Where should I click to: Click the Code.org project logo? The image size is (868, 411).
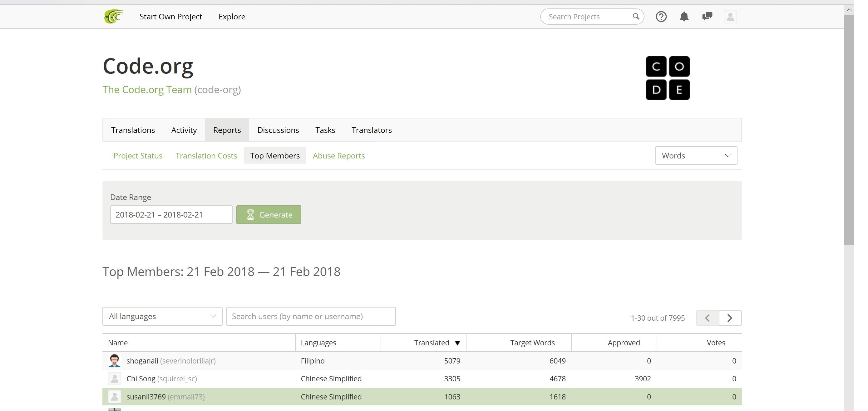coord(668,78)
